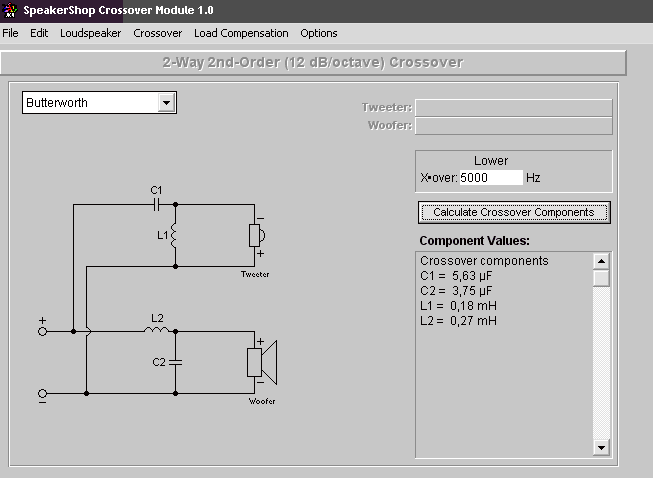Click the negative input terminal circle
The image size is (654, 481).
pyautogui.click(x=42, y=393)
